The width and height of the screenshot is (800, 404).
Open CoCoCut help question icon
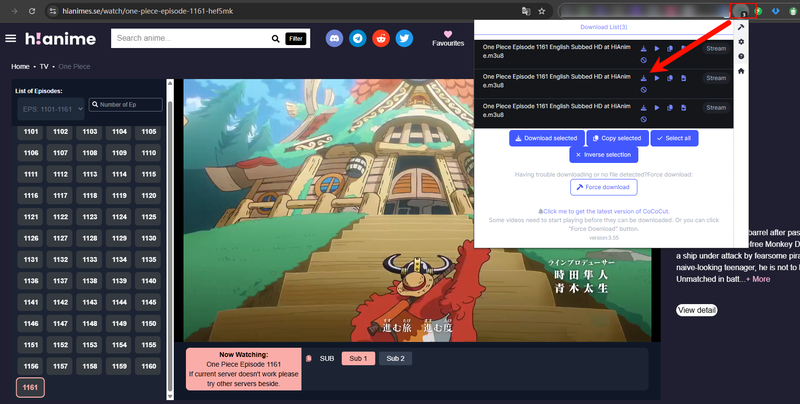[741, 56]
